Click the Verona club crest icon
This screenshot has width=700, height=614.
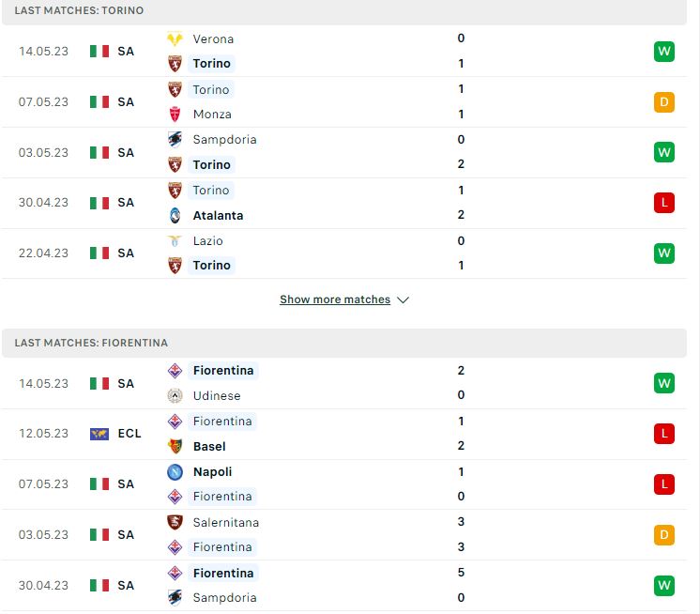(x=175, y=38)
